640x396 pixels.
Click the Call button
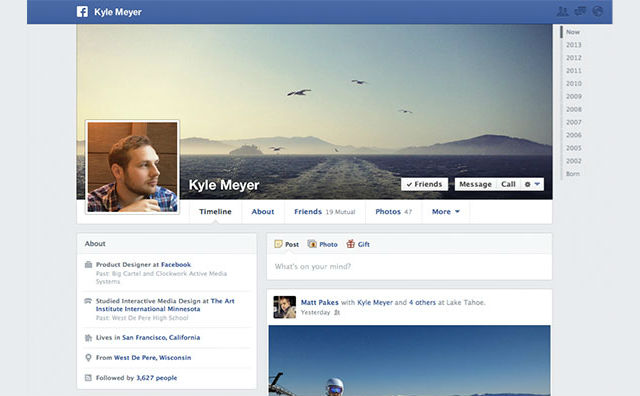(x=508, y=184)
